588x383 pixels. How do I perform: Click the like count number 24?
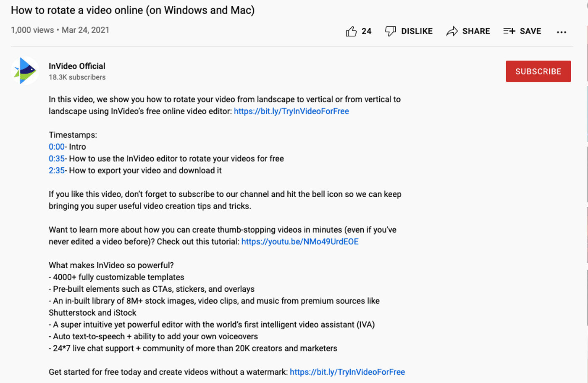pyautogui.click(x=366, y=31)
